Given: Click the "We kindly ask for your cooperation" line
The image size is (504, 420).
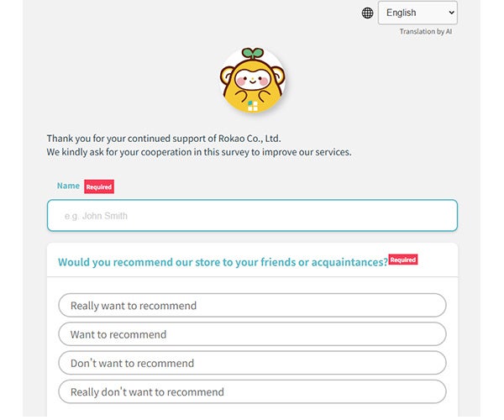Looking at the screenshot, I should point(199,152).
